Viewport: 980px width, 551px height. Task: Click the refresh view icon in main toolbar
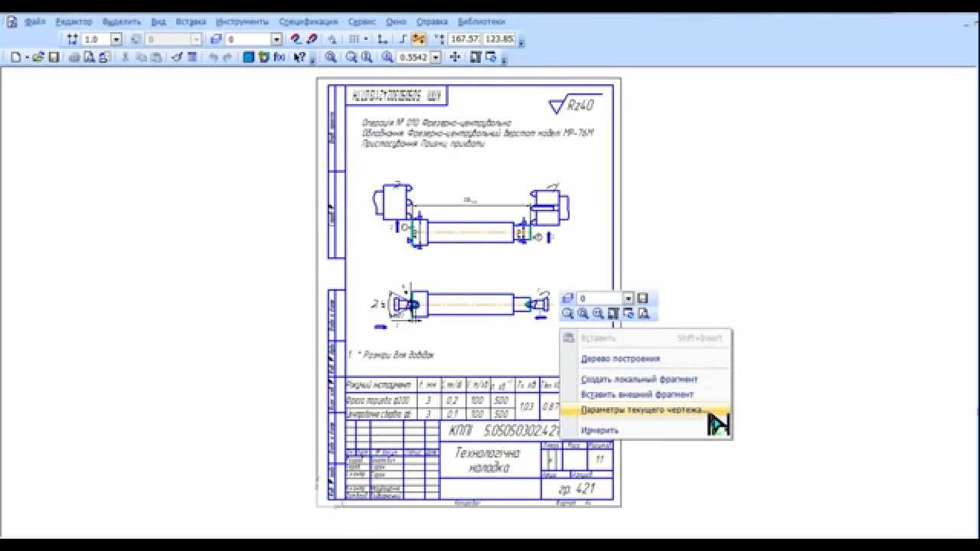(492, 57)
